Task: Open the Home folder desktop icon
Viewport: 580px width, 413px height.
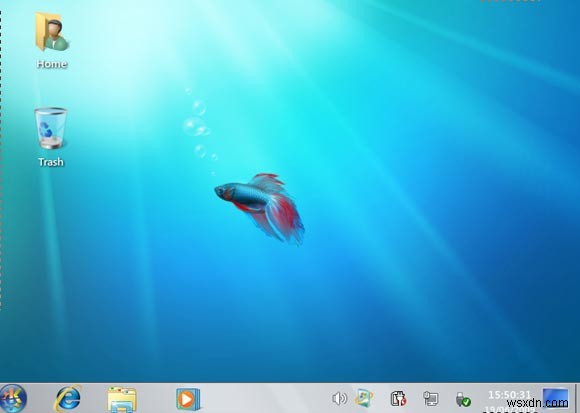Action: pos(52,32)
